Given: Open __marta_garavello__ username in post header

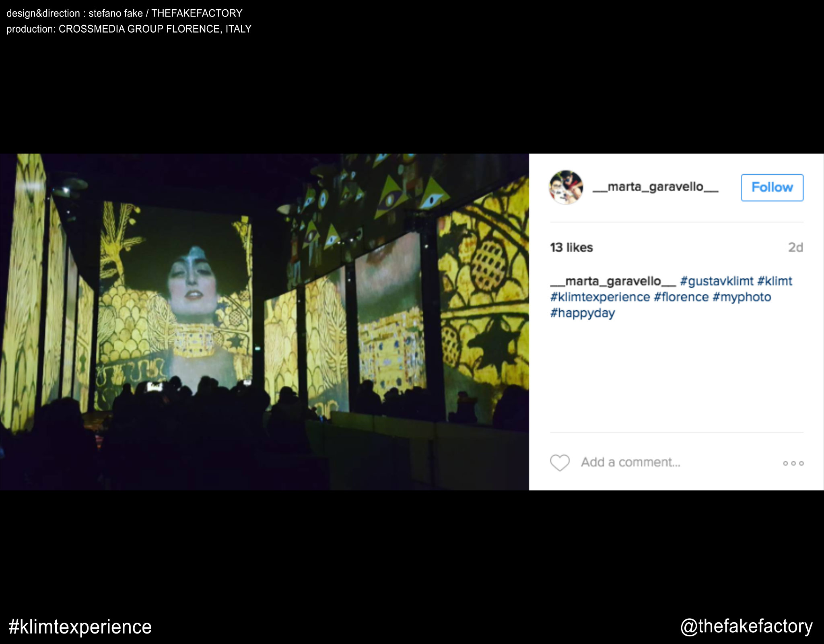Looking at the screenshot, I should click(x=655, y=187).
